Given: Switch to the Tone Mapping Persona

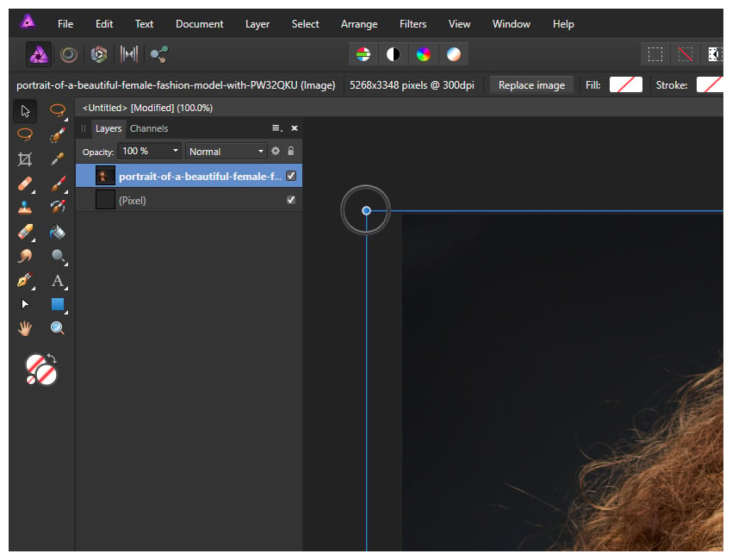Looking at the screenshot, I should point(129,54).
